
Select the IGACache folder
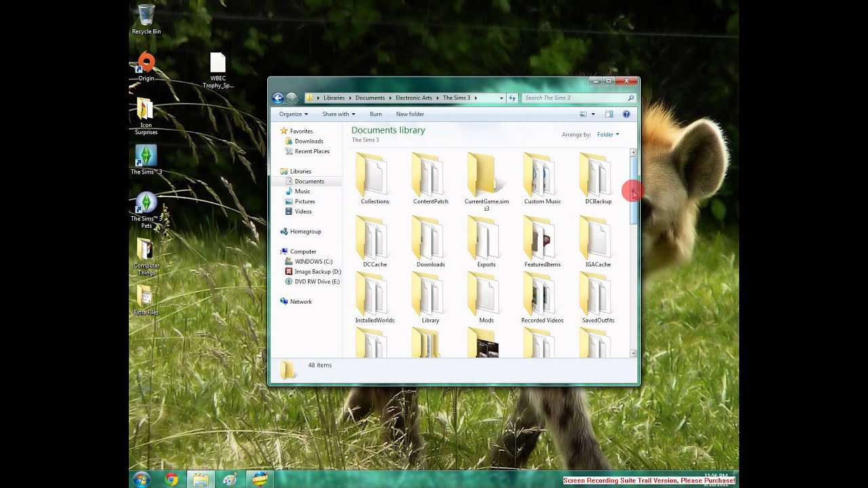point(598,241)
